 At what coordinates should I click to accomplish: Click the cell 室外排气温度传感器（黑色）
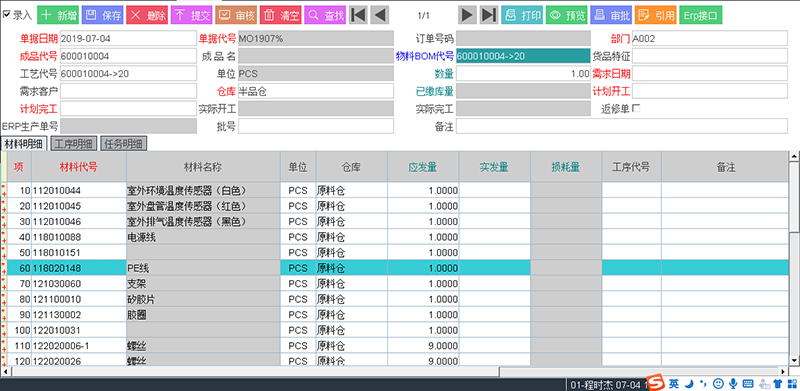coord(203,222)
